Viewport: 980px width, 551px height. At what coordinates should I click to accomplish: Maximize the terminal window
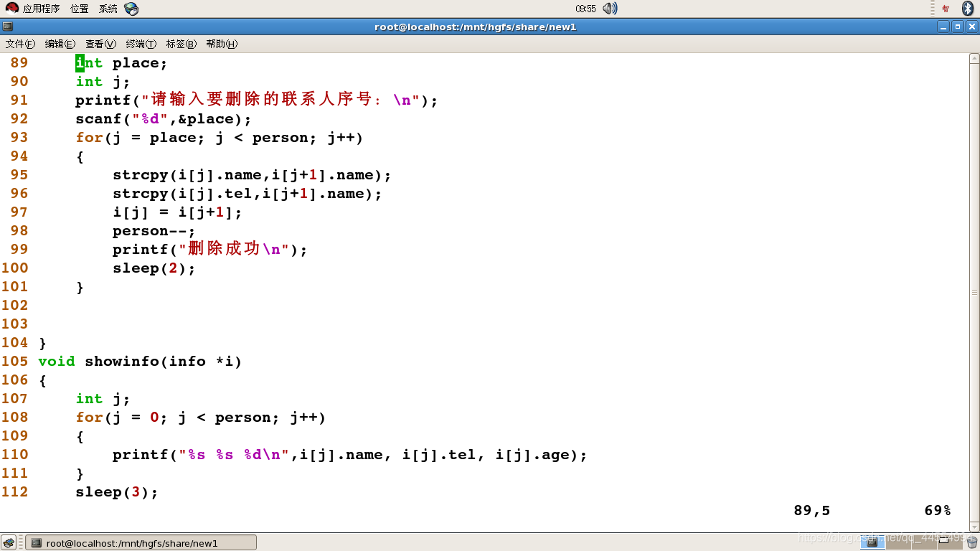(958, 27)
